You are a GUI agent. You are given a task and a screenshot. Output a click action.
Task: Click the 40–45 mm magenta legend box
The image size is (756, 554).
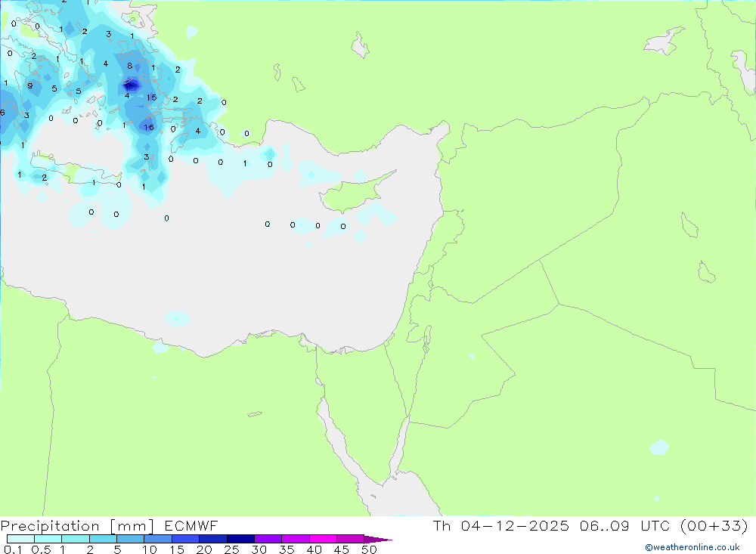[323, 539]
